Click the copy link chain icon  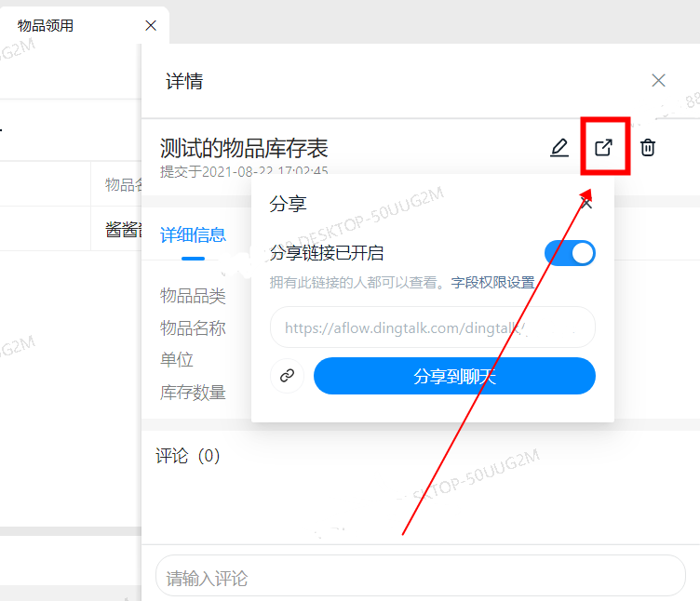pos(287,376)
